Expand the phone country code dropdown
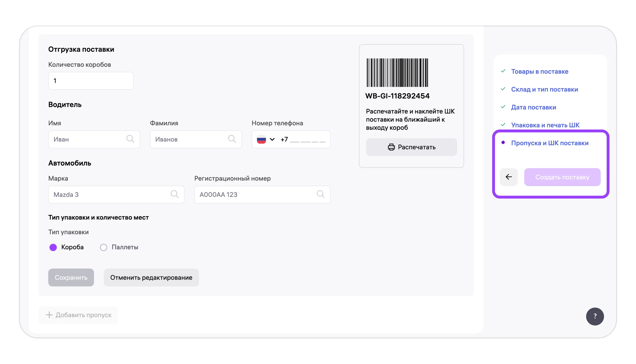This screenshot has height=364, width=636. point(272,139)
